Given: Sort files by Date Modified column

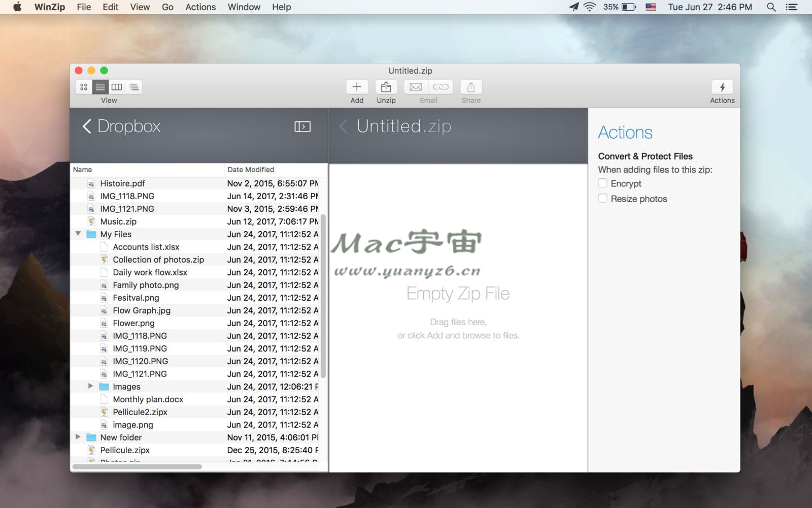Looking at the screenshot, I should (x=251, y=170).
